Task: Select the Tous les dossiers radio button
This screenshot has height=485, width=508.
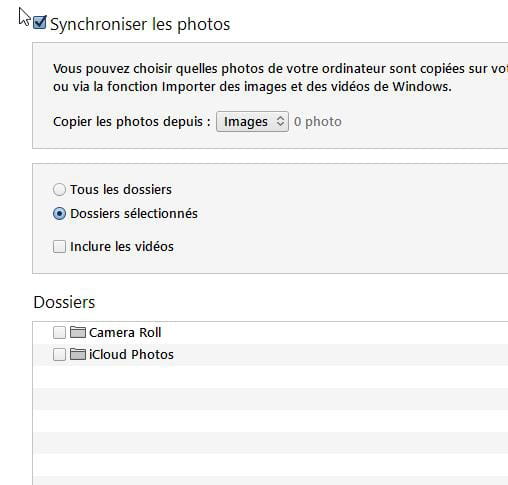Action: tap(59, 190)
